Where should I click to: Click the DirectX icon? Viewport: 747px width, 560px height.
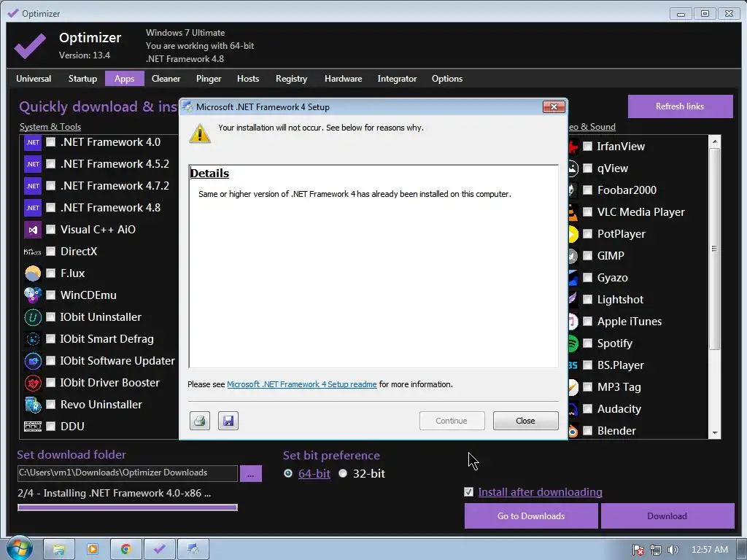pos(33,252)
